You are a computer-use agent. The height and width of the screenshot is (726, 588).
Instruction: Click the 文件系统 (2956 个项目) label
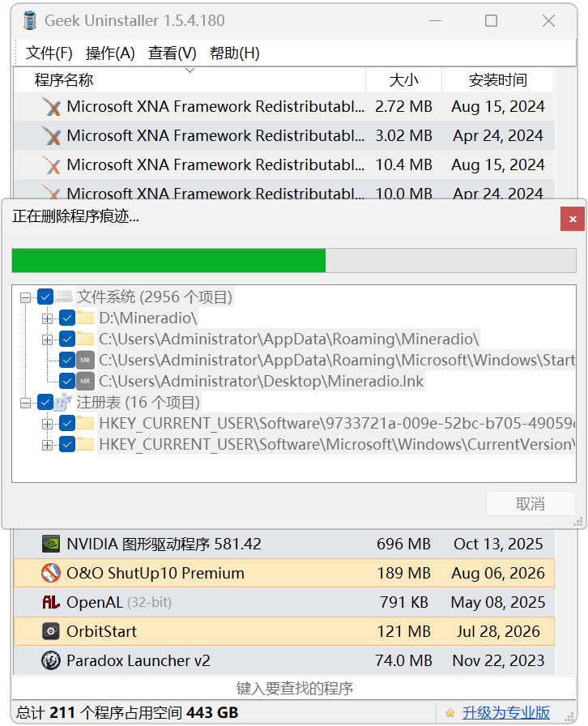coord(154,297)
